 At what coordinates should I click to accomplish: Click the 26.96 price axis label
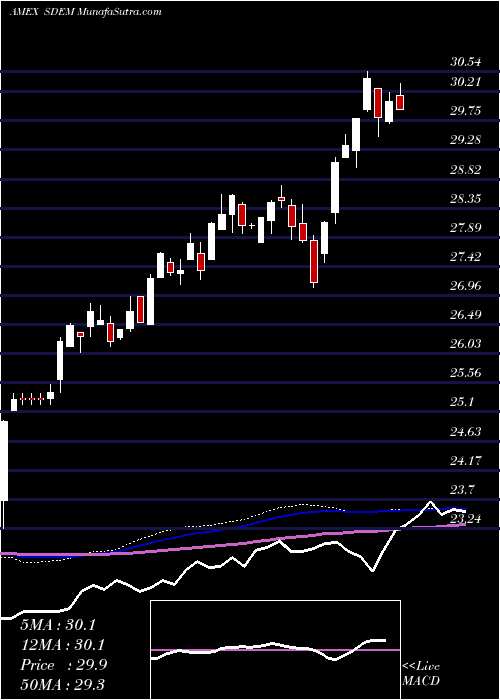coord(466,286)
